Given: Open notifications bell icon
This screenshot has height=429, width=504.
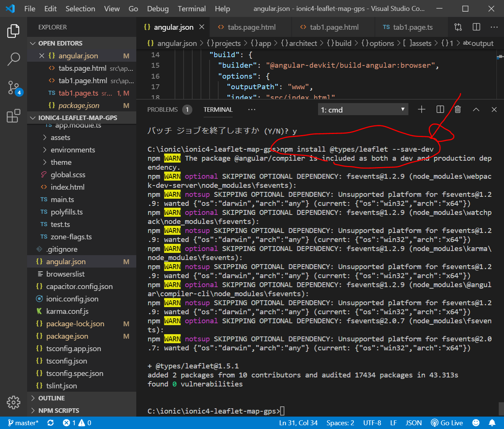Looking at the screenshot, I should point(492,423).
